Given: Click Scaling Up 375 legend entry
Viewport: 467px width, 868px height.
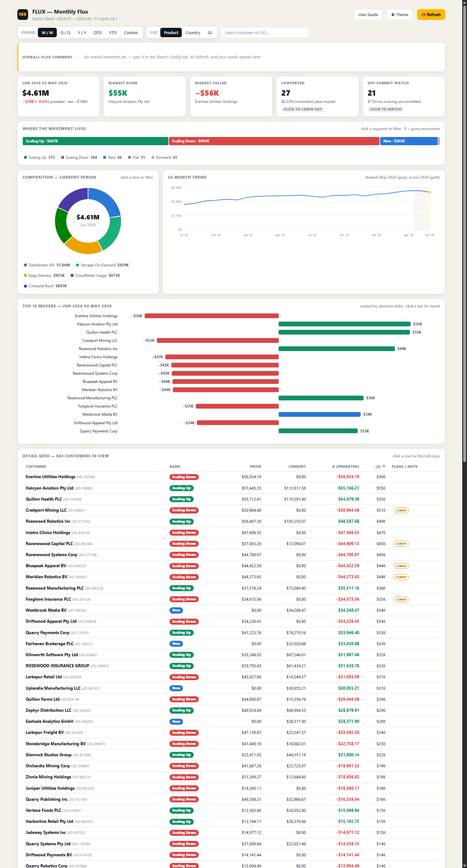Looking at the screenshot, I should 39,158.
